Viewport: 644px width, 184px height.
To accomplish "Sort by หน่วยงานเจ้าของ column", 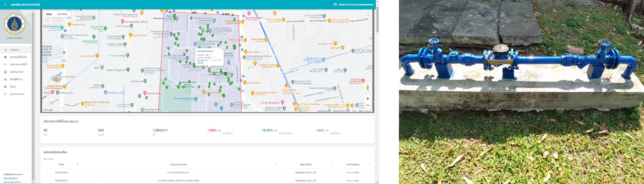I will point(178,164).
